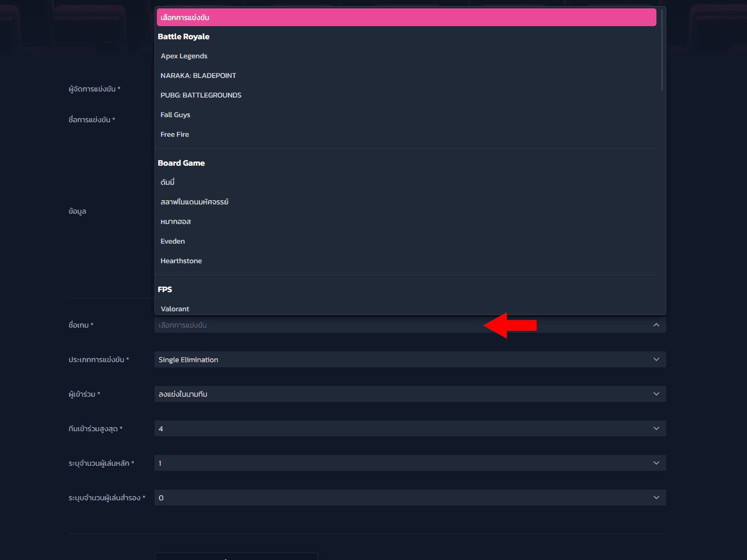The image size is (747, 560).
Task: Select the highlighted เลือกการแข่งขัน option
Action: click(x=406, y=17)
